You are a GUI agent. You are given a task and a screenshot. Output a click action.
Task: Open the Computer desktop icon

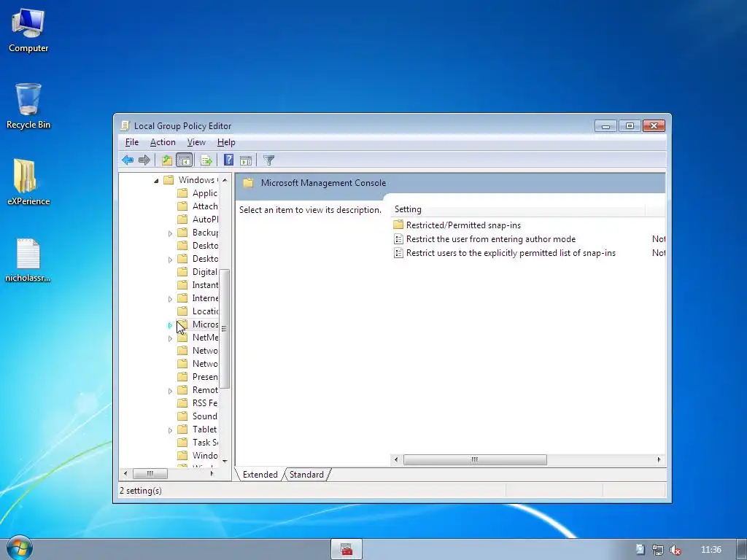(28, 31)
